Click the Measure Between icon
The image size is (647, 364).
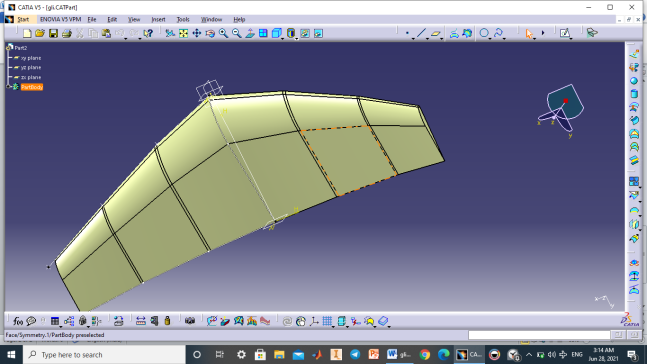[141, 321]
